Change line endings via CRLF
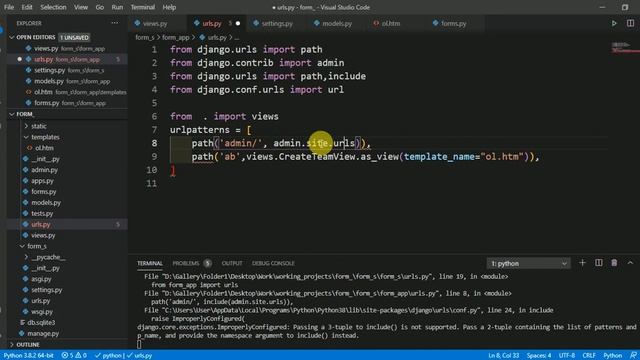This screenshot has width=640, height=360. click(x=589, y=355)
